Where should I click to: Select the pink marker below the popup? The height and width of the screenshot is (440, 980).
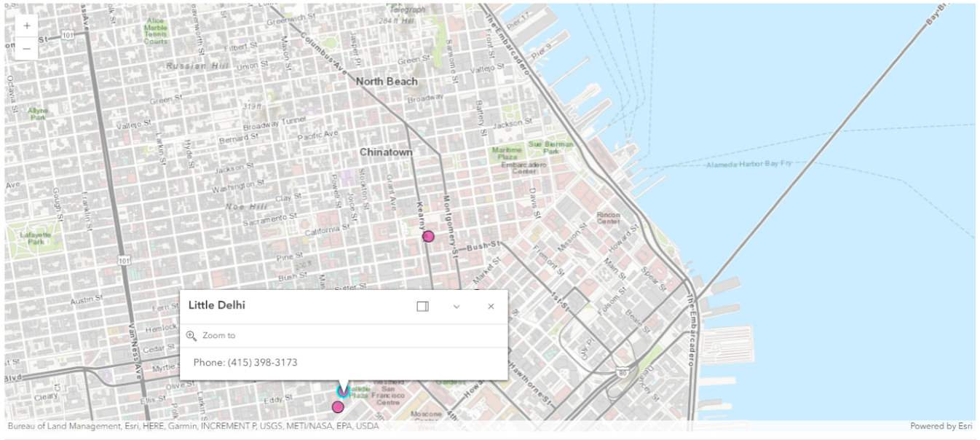(x=338, y=407)
